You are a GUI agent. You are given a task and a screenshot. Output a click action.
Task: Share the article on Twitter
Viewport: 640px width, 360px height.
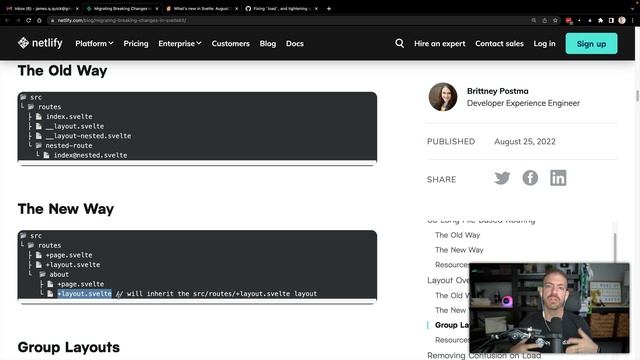[x=502, y=178]
